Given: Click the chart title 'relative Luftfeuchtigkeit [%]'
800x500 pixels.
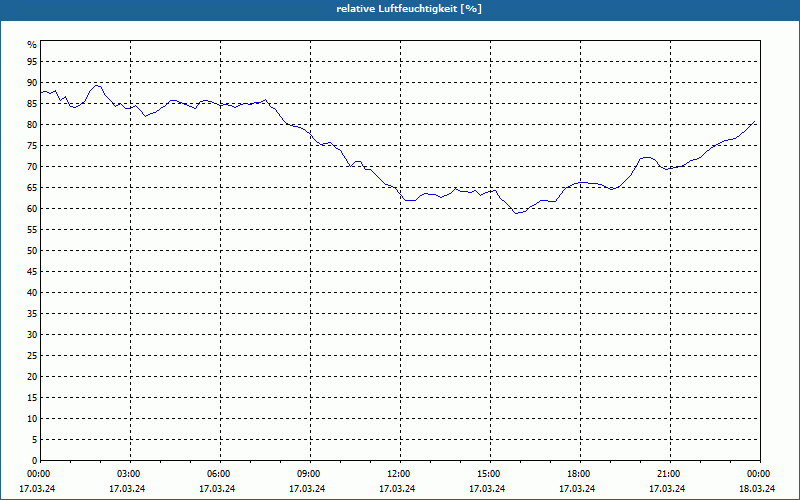Looking at the screenshot, I should 409,9.
